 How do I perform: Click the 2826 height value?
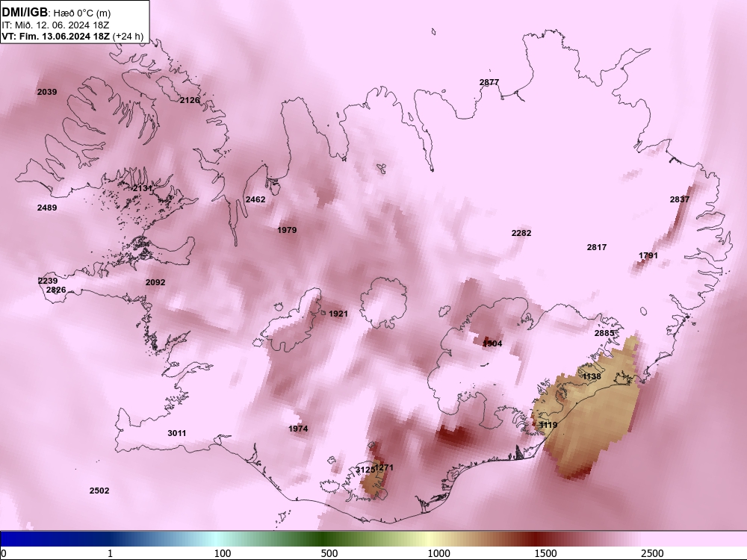click(56, 290)
